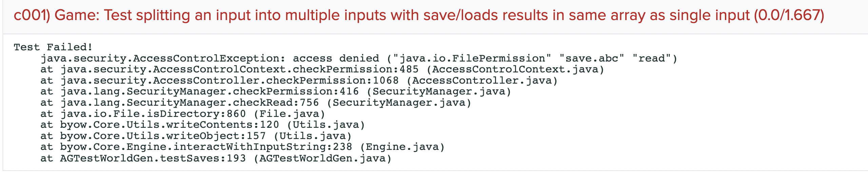Click the "save.abc" filename in the error
This screenshot has height=172, width=868.
[x=592, y=58]
